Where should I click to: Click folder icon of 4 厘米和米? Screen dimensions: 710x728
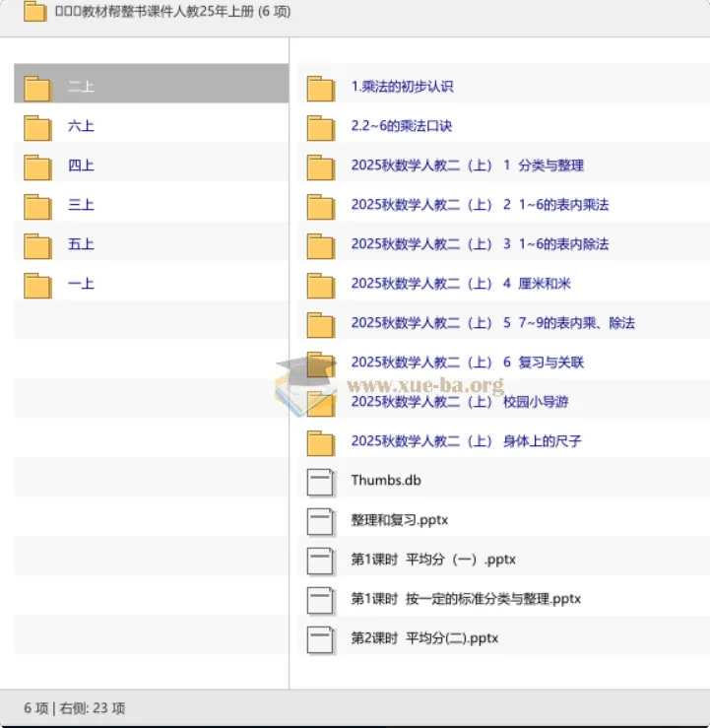[321, 286]
